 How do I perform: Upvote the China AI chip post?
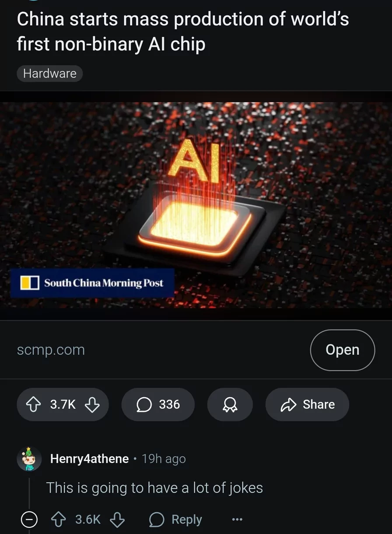click(34, 404)
